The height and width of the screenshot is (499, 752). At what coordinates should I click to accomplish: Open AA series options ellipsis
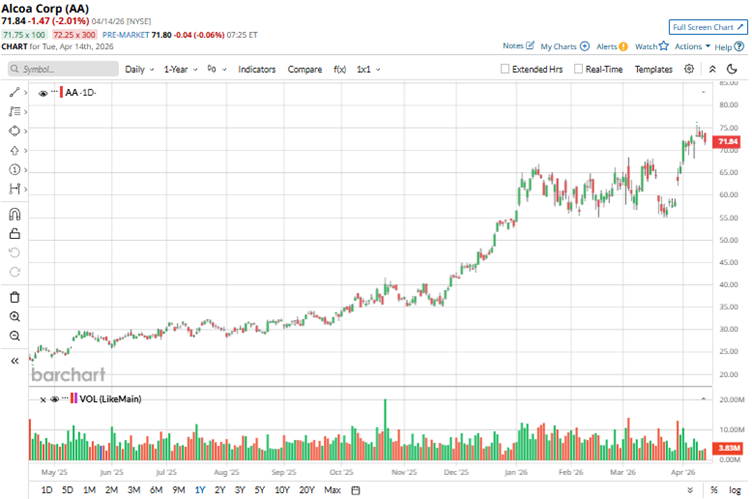pos(54,91)
